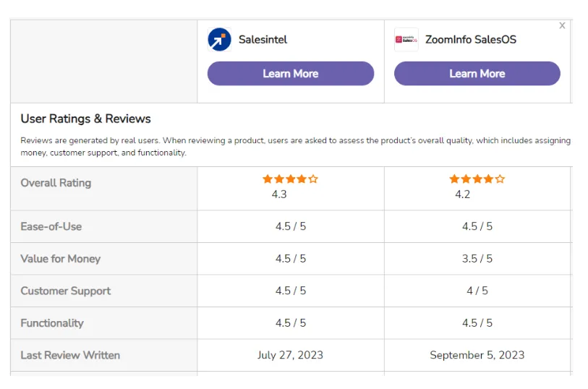
Task: Click ZoomInfo SalesOS overall rating stars
Action: tap(477, 179)
